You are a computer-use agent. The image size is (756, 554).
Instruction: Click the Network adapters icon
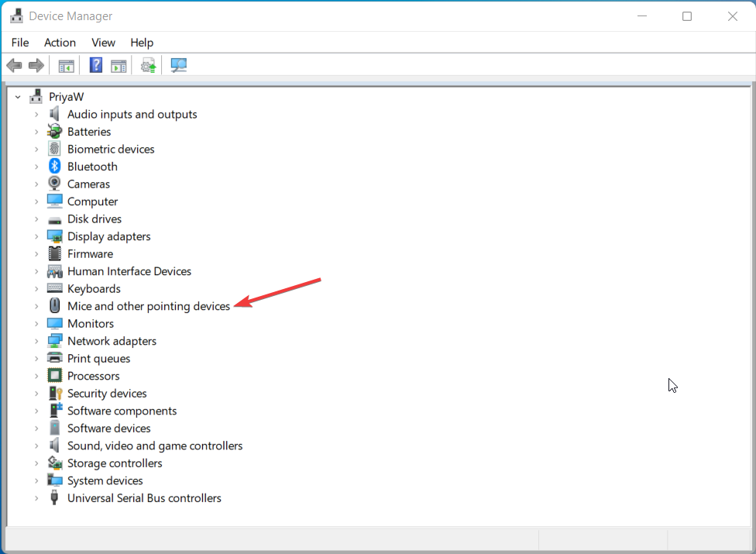point(55,341)
